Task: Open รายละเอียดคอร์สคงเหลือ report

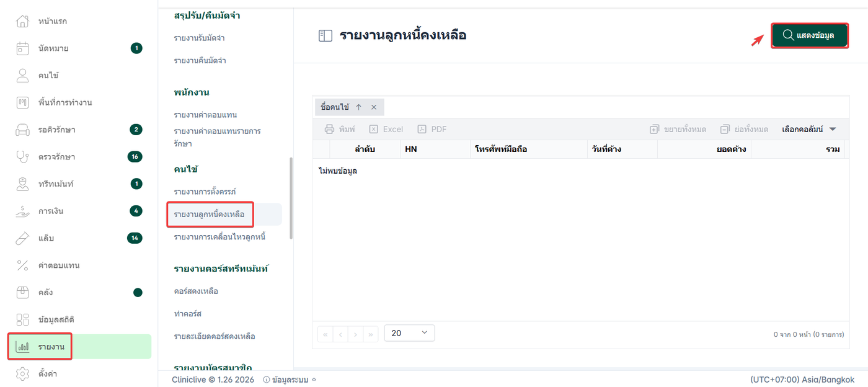Action: 215,336
